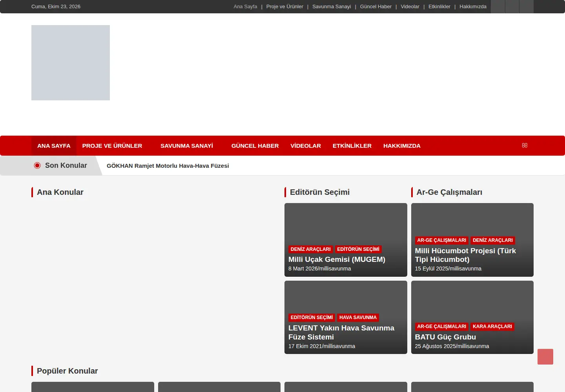Open Proje ve Ürünler in the top dark bar
Viewport: 565px width, 392px height.
coord(285,7)
